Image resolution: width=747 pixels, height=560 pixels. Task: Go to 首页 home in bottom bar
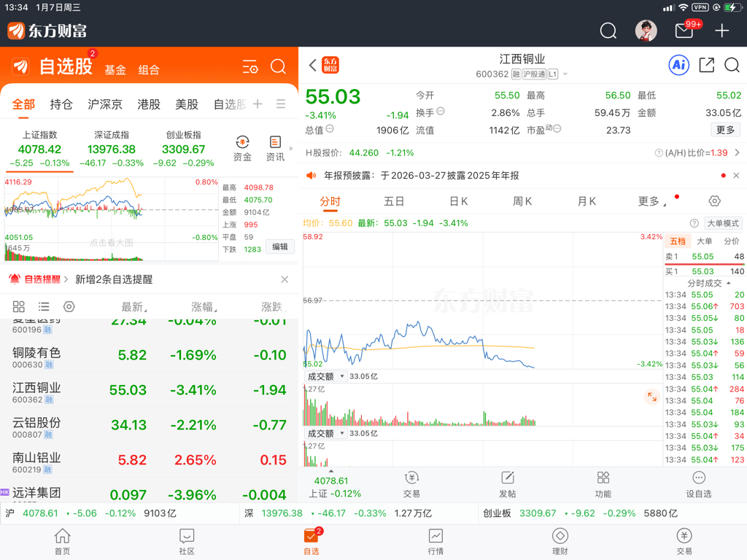click(x=63, y=542)
